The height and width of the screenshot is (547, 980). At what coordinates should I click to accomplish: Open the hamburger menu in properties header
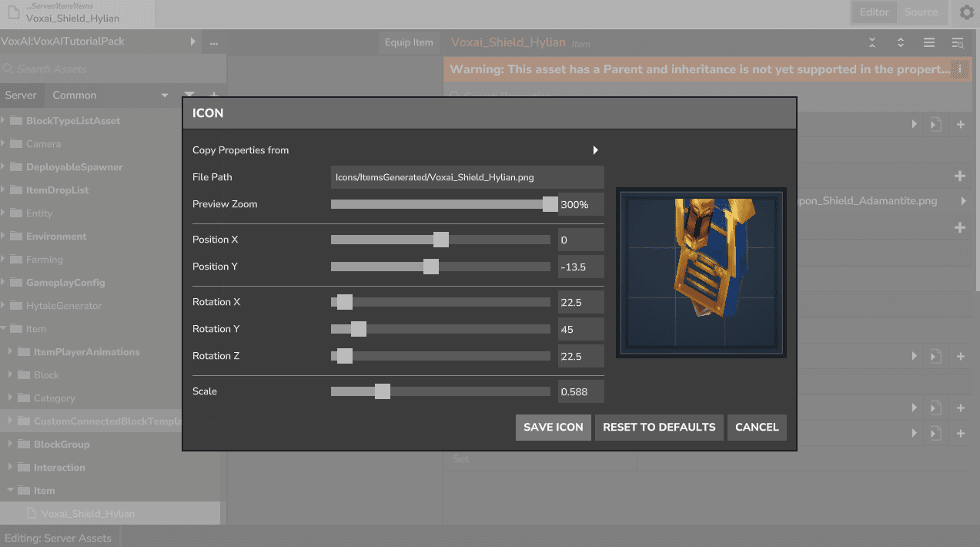click(929, 42)
